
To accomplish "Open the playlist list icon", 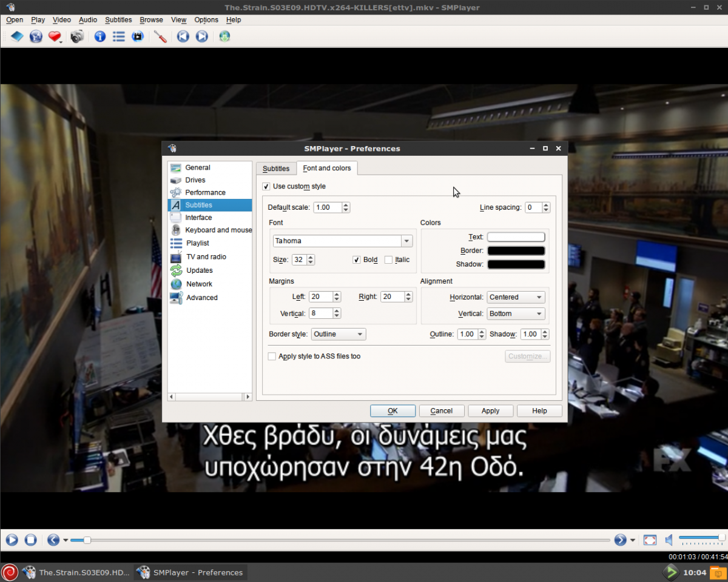I will tap(119, 37).
